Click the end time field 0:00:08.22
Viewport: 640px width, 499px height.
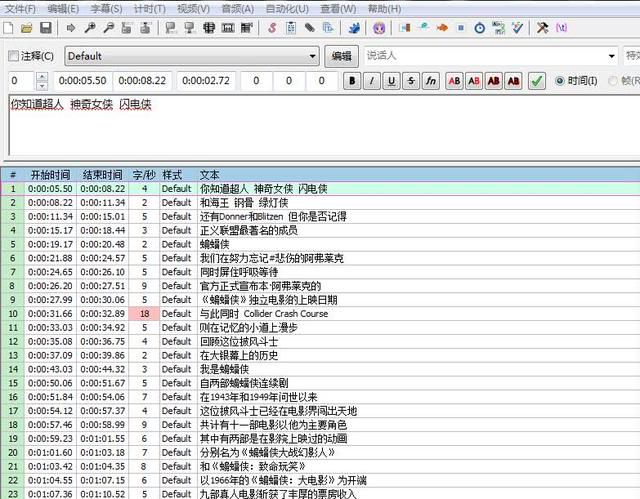point(142,81)
